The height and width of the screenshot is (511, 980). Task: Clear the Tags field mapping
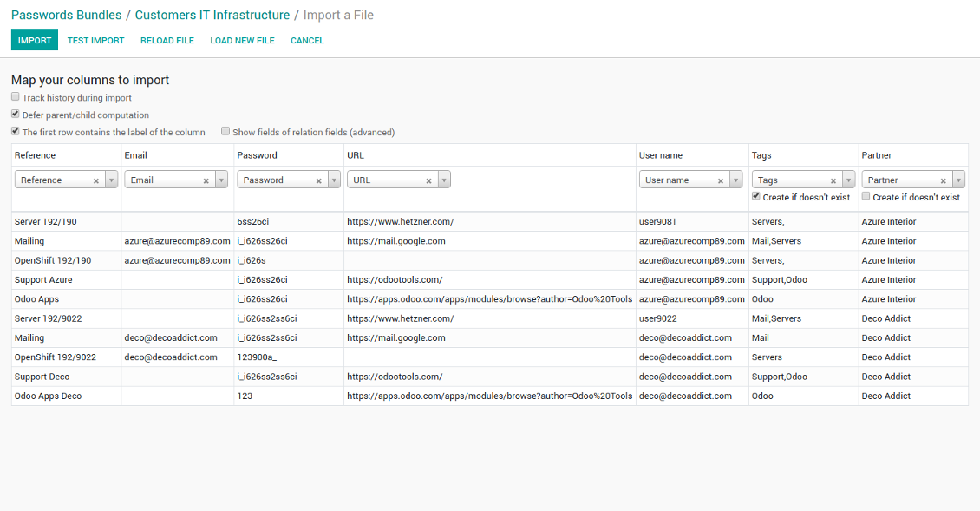click(x=833, y=180)
